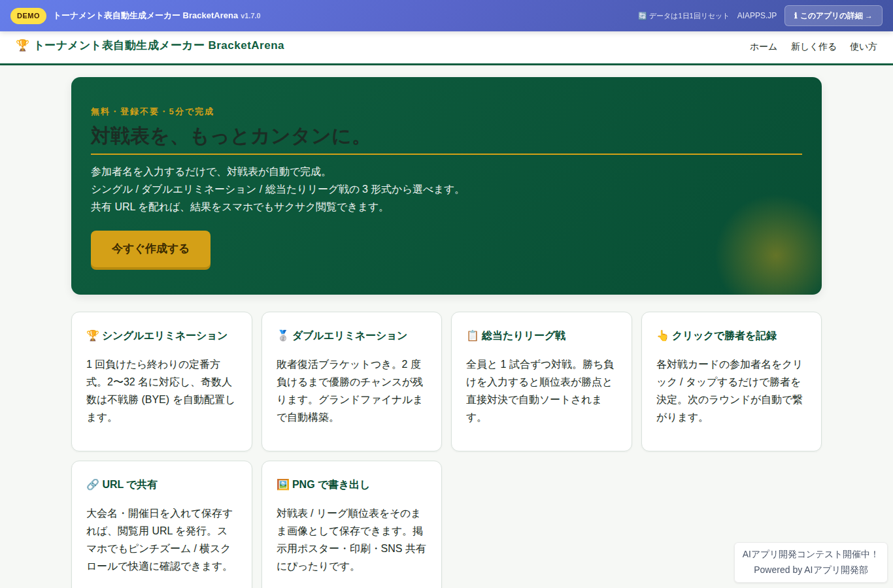Screen dimensions: 893x588
Task: Click description starting 1 回負けたら終わりの定番方式
Action: 161,391
